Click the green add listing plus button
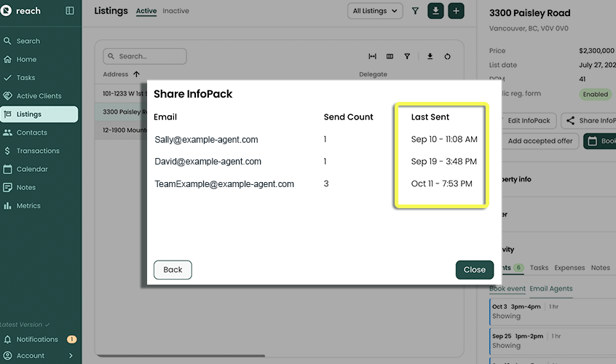The image size is (616, 364). pyautogui.click(x=457, y=11)
